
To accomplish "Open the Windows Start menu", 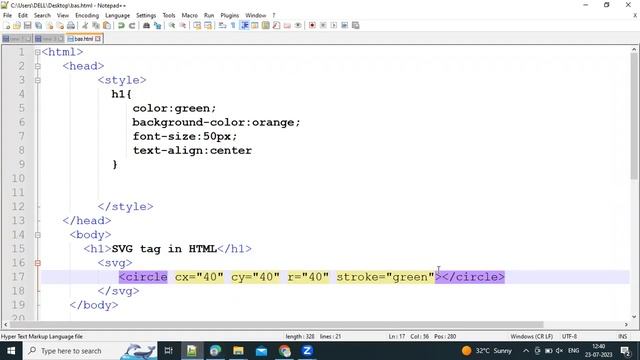I will coord(11,351).
